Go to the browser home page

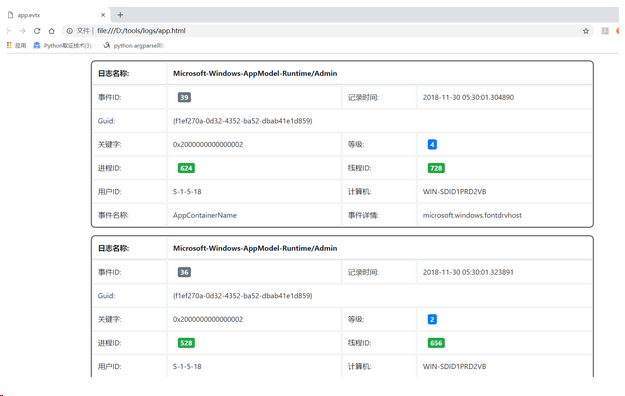(x=51, y=31)
